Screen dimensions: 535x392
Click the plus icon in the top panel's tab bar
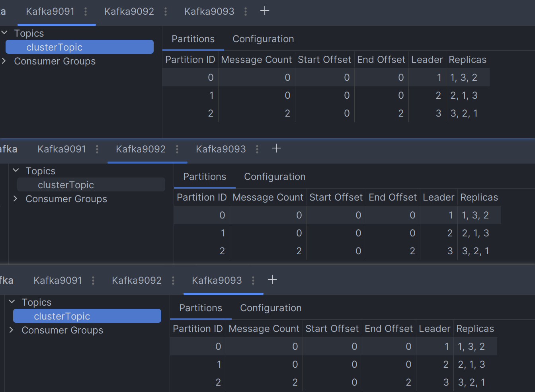point(265,11)
